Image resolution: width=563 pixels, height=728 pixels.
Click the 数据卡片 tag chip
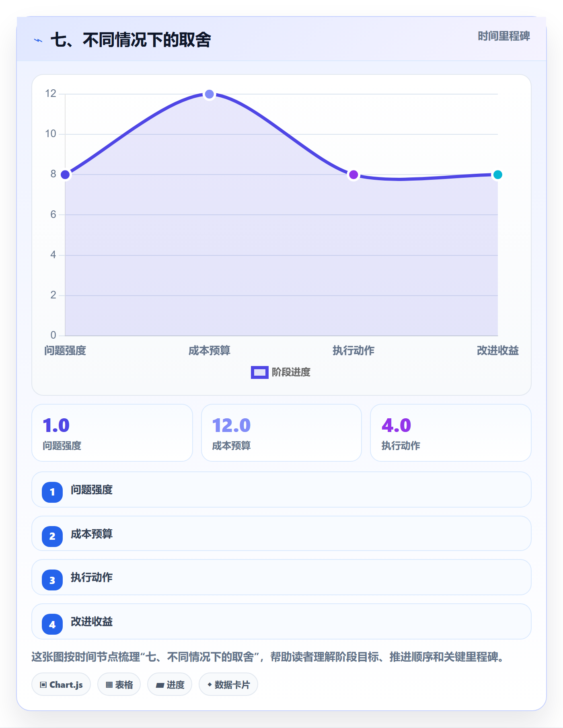228,685
